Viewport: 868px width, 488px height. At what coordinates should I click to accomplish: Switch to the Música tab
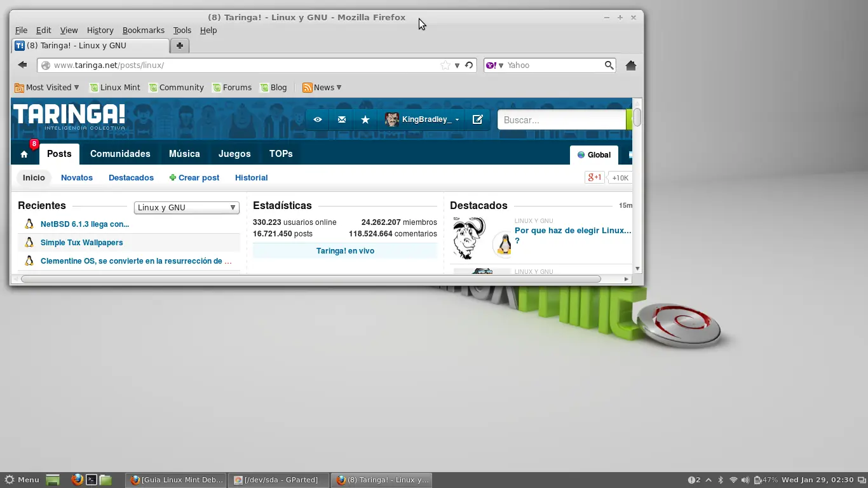click(184, 154)
